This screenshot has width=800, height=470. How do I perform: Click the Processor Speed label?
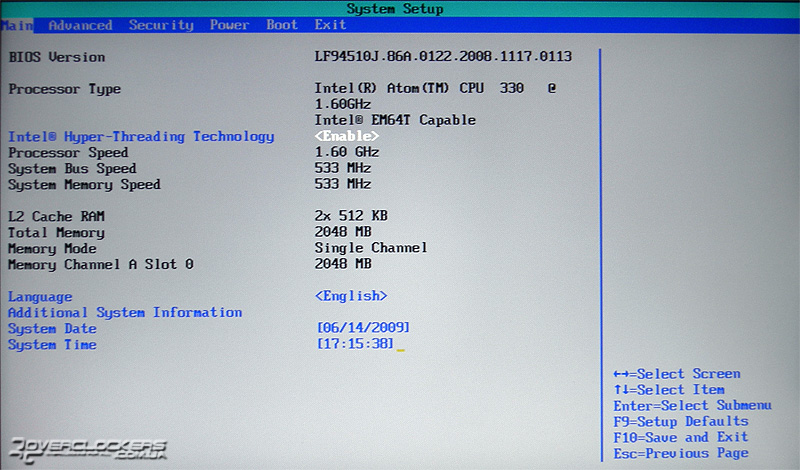click(68, 153)
